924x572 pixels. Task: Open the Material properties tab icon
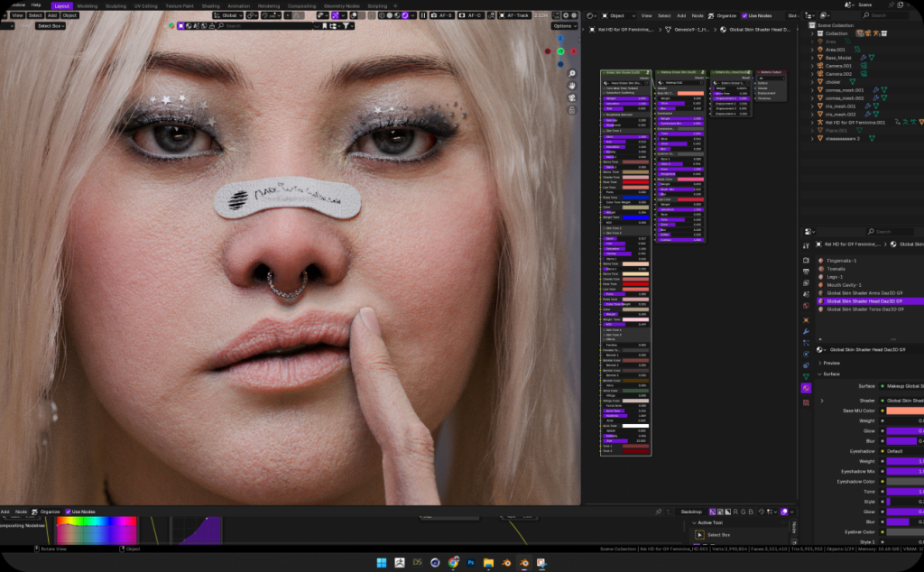click(x=806, y=388)
